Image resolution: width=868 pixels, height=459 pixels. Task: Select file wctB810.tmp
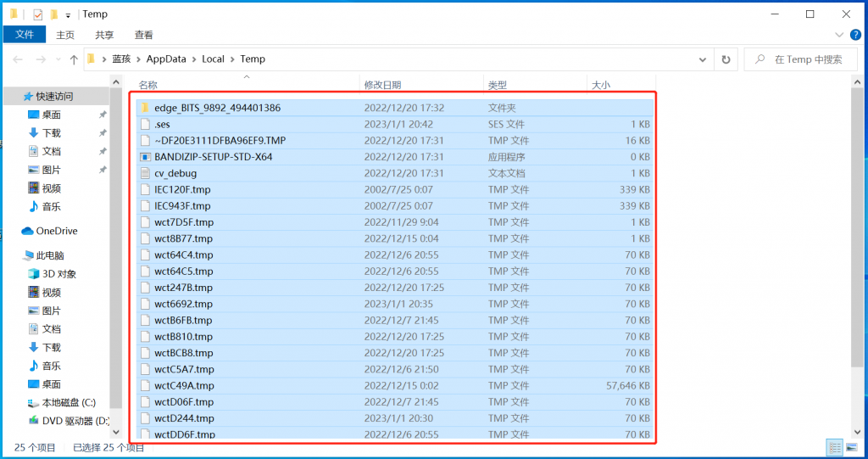395,337
